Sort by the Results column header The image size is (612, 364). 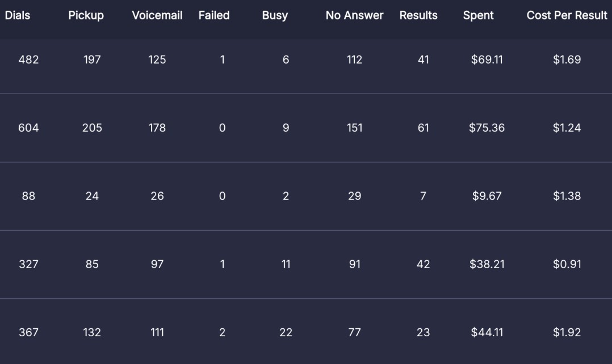pos(418,16)
